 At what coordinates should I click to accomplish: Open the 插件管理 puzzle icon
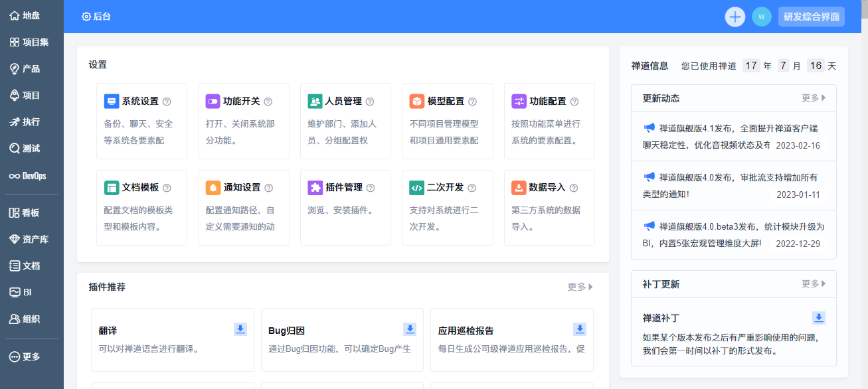pyautogui.click(x=315, y=188)
